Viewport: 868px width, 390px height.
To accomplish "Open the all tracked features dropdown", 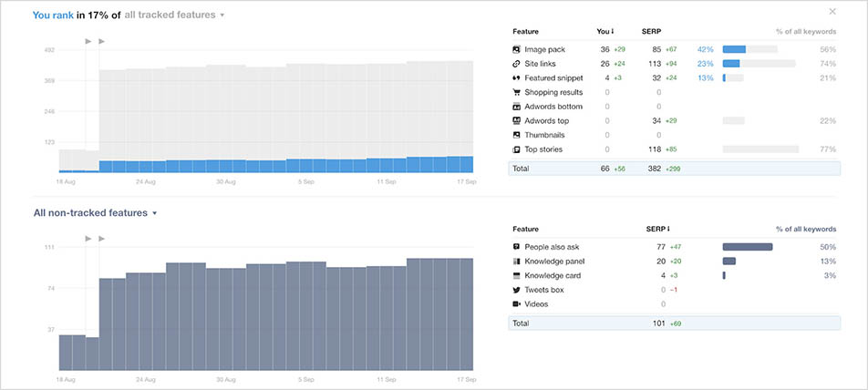I will tap(174, 15).
